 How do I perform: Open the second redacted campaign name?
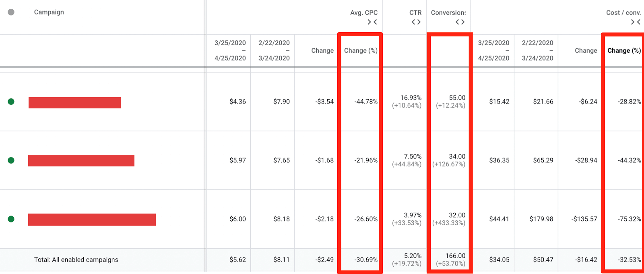tap(81, 160)
